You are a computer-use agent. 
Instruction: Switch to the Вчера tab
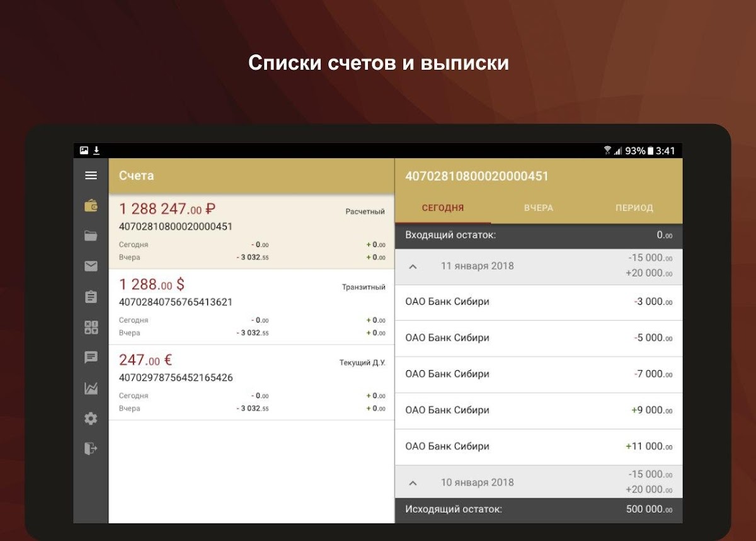538,208
